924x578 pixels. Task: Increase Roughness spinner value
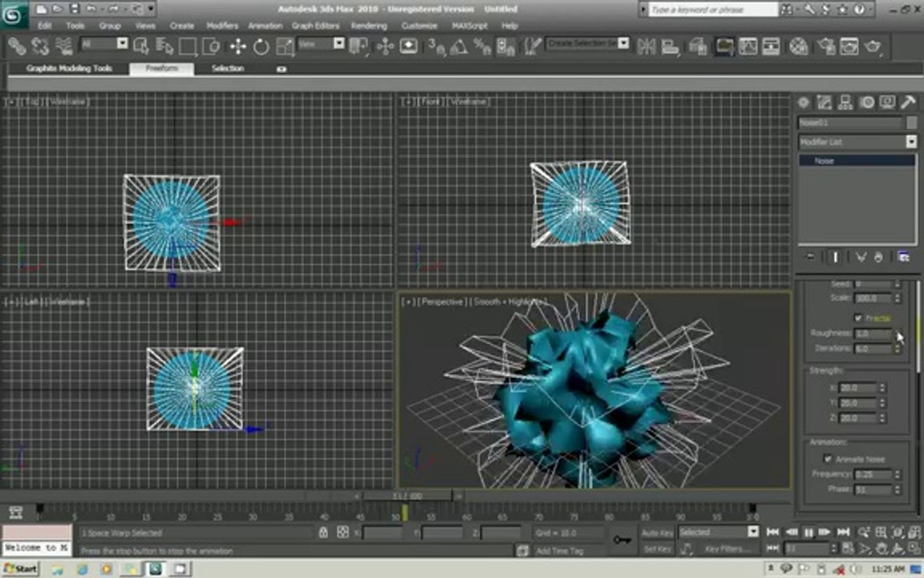pos(898,330)
